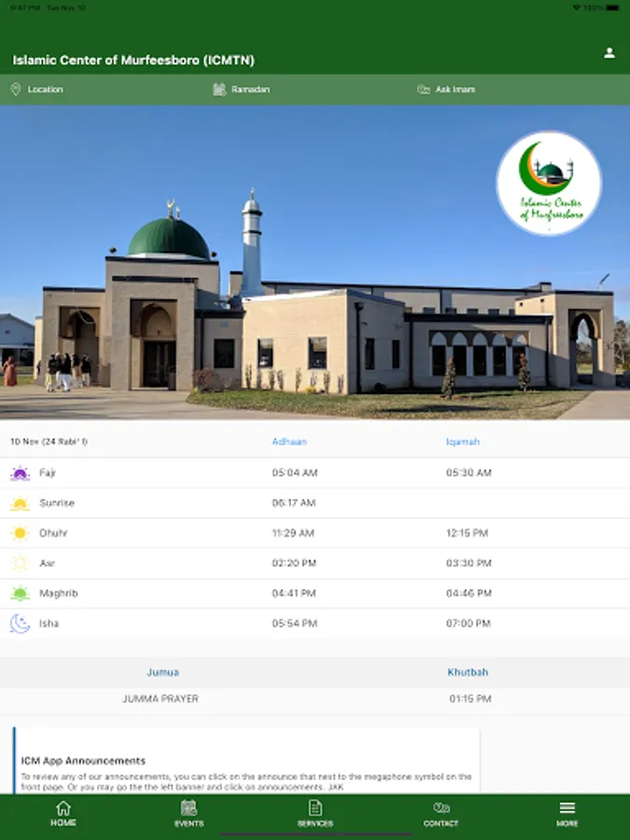Open the Location link

[x=45, y=90]
